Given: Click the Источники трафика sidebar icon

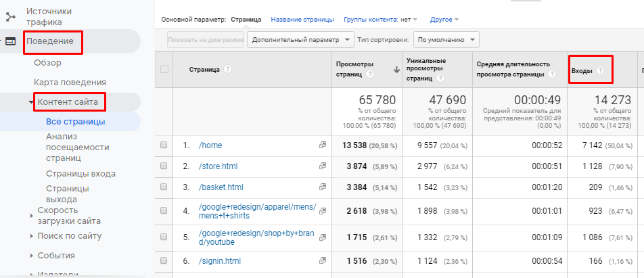Looking at the screenshot, I should coord(11,16).
